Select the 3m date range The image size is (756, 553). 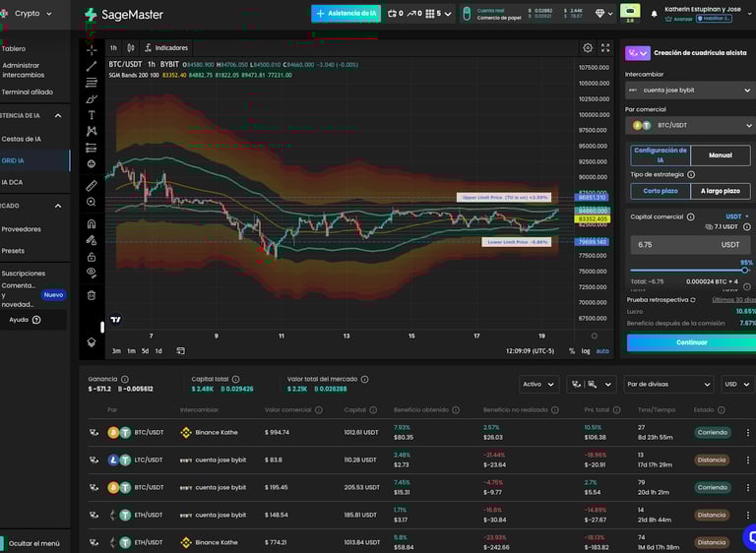(116, 351)
